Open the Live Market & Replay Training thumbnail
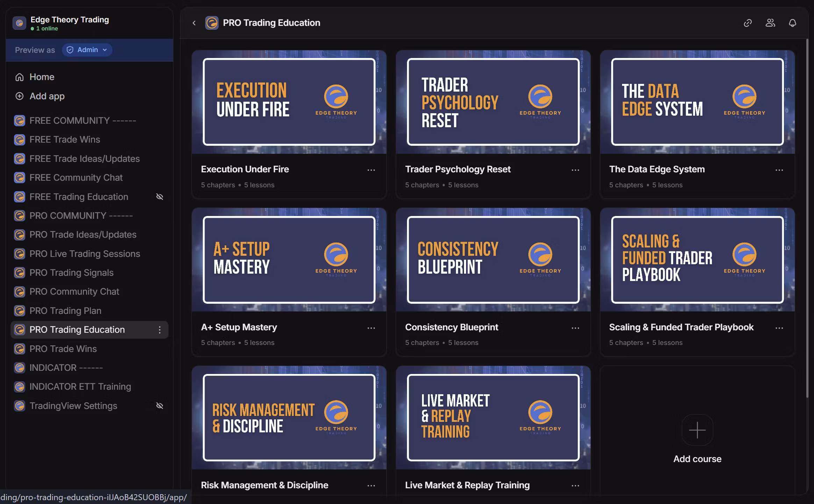Image resolution: width=814 pixels, height=504 pixels. (x=493, y=418)
